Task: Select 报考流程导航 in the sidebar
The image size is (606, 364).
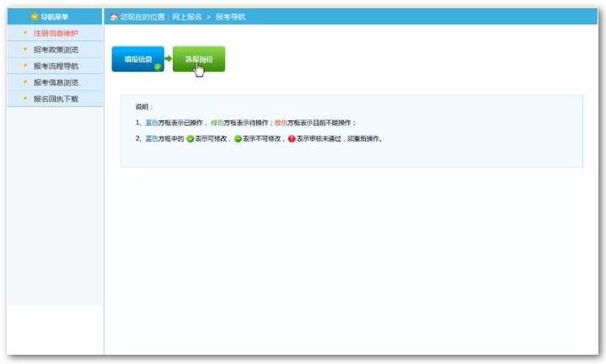Action: [56, 66]
